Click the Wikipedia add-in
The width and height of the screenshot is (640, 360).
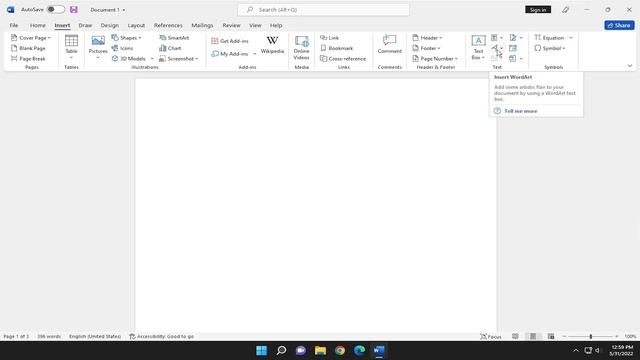(x=272, y=45)
